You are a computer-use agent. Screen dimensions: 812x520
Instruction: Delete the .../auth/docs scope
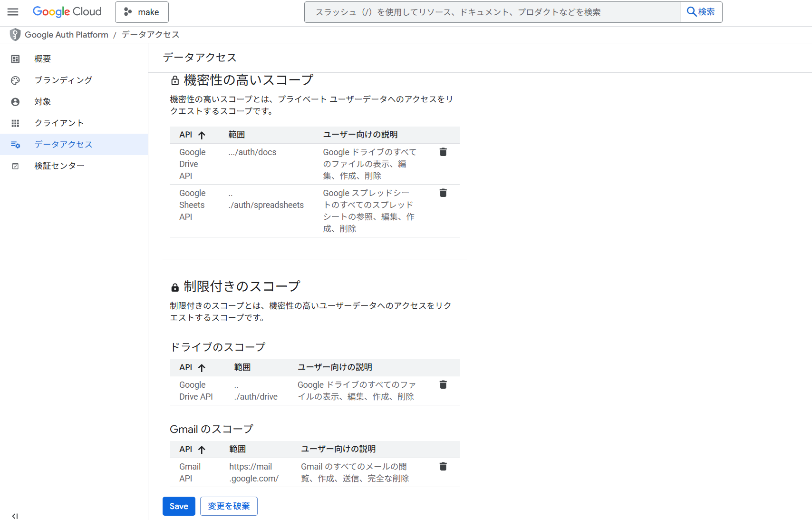tap(443, 152)
